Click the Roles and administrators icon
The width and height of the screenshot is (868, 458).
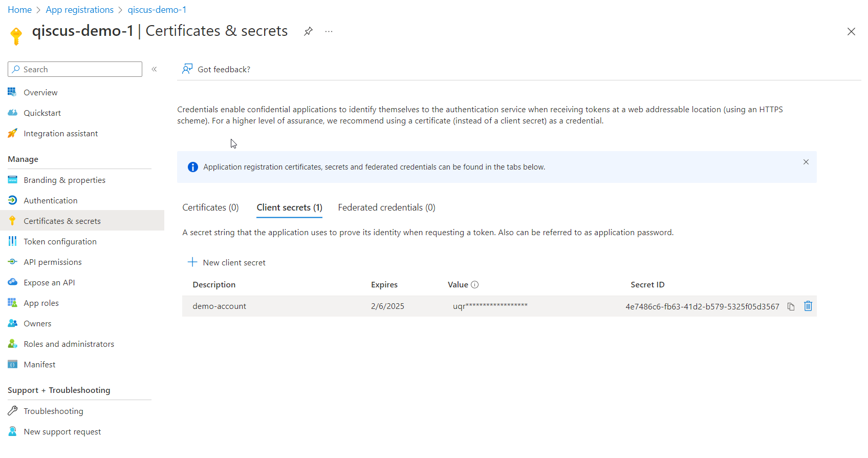12,344
